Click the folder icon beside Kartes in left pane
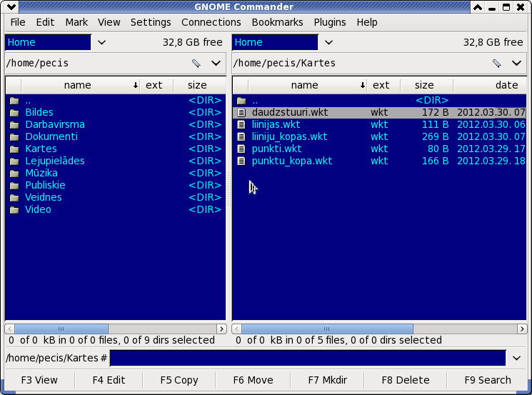This screenshot has height=395, width=532. pyautogui.click(x=14, y=149)
